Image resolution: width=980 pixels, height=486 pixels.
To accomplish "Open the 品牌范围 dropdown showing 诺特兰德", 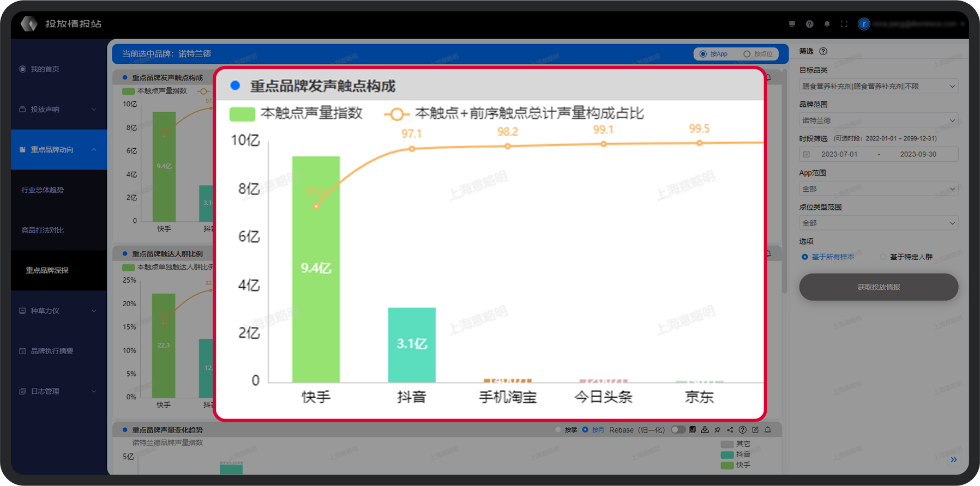I will [879, 120].
